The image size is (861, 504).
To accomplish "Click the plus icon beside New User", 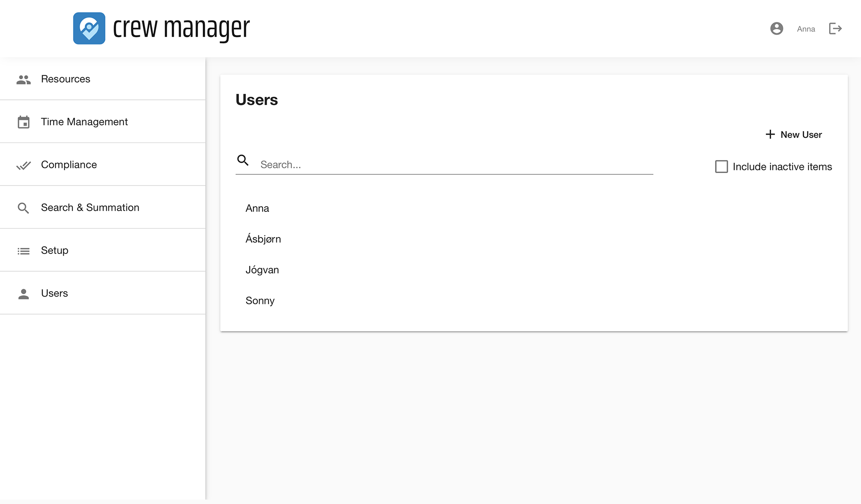I will click(770, 135).
